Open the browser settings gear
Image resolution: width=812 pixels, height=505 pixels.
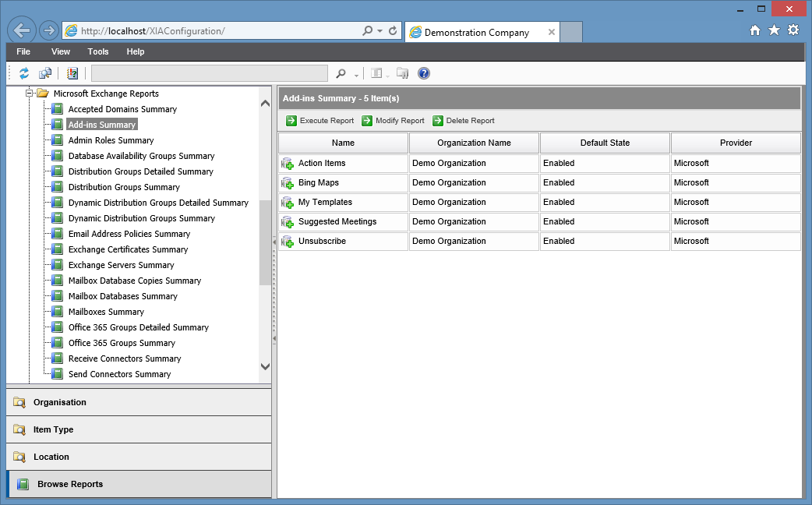pyautogui.click(x=793, y=30)
